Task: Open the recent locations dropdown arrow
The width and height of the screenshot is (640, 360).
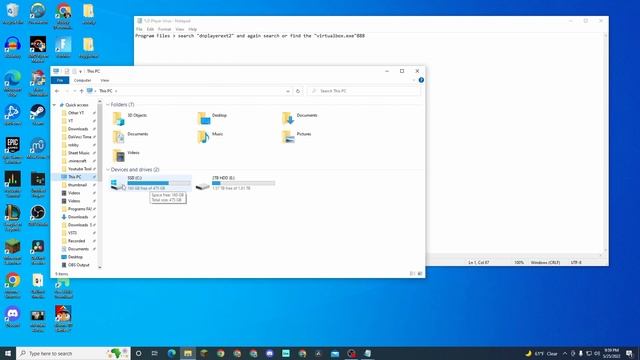Action: coord(74,91)
